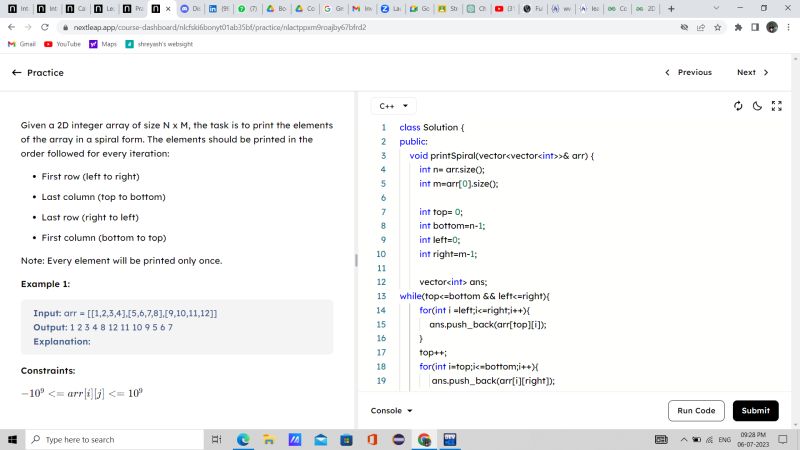Expand the Console panel
This screenshot has height=450, width=800.
pos(391,410)
